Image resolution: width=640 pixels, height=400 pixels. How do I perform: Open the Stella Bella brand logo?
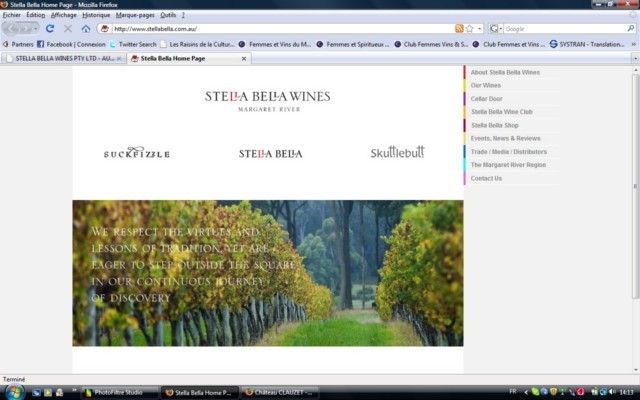271,153
